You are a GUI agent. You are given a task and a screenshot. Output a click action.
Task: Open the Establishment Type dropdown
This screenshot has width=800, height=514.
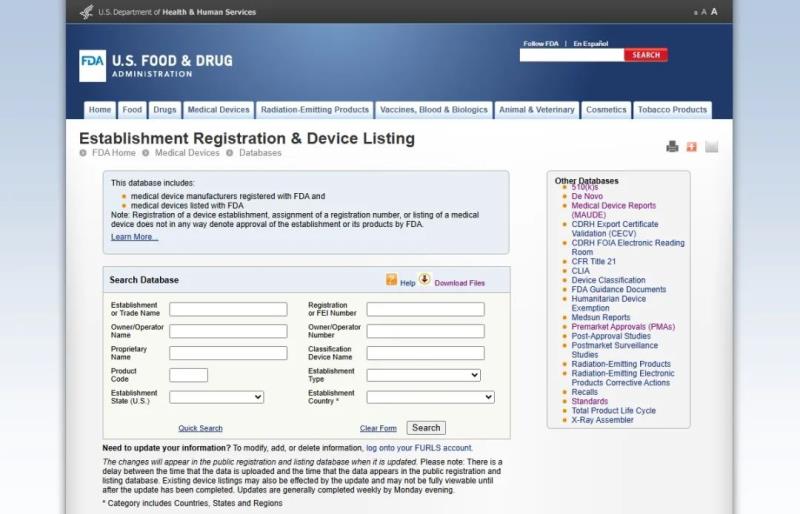424,375
